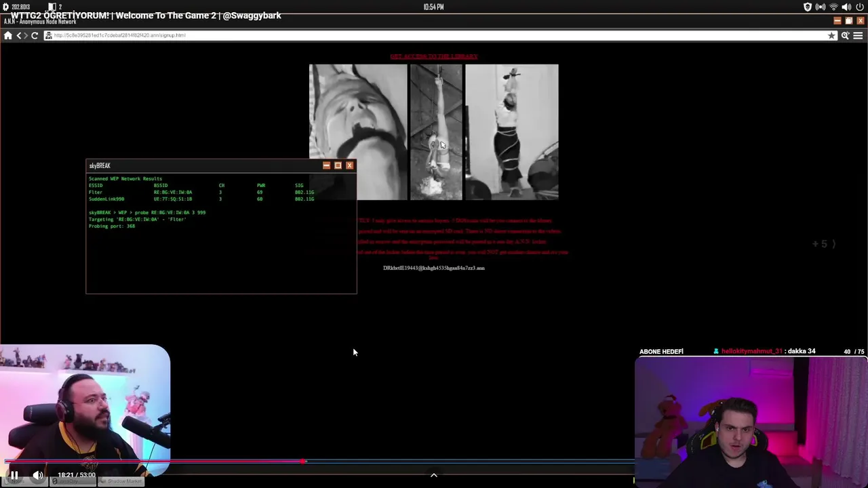Skip forward with the +5 indicator
This screenshot has height=488, width=868.
(x=824, y=244)
